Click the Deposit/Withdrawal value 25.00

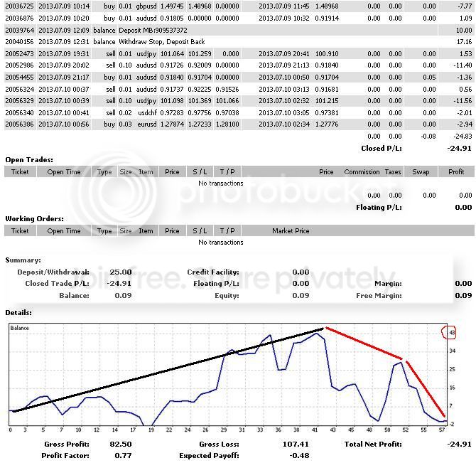(121, 272)
